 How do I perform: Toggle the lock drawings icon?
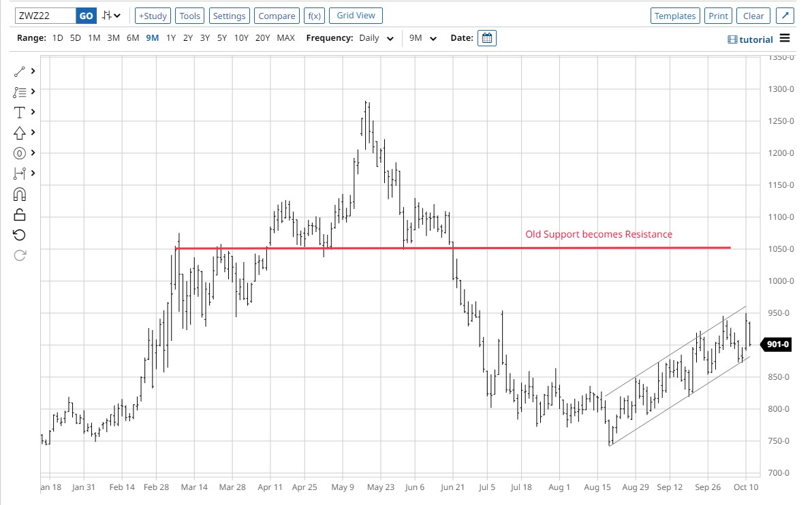pyautogui.click(x=19, y=214)
